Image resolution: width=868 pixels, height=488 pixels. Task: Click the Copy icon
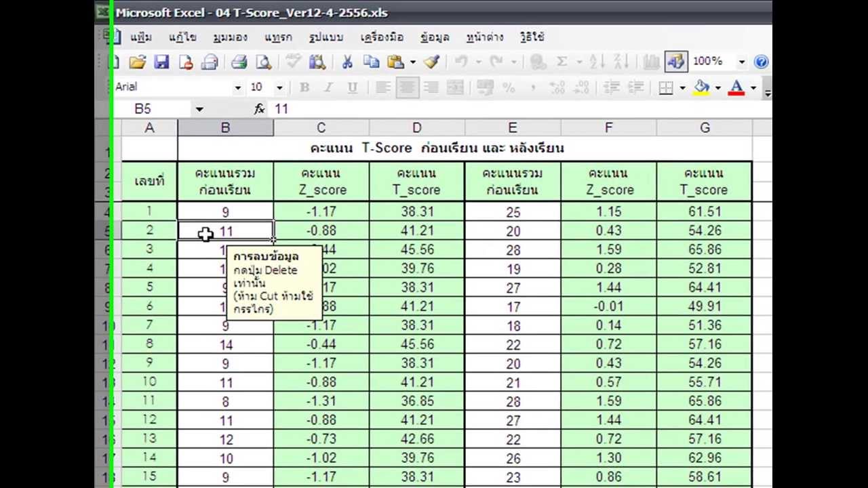click(371, 62)
